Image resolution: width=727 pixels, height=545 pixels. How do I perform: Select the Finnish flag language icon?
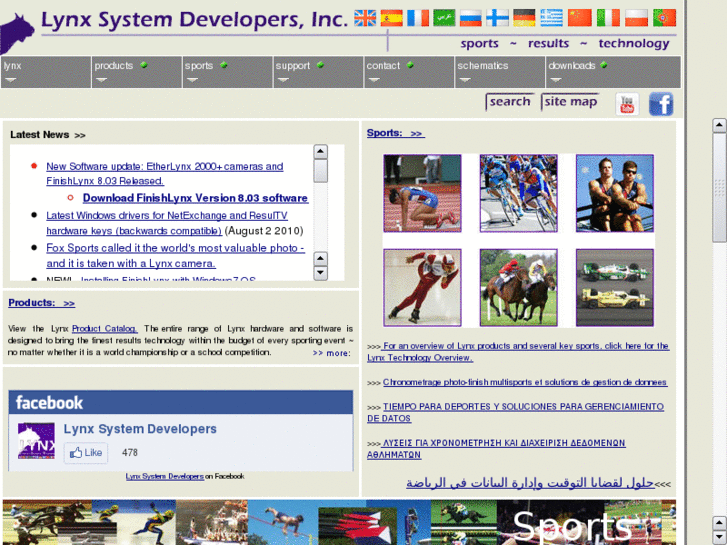497,18
